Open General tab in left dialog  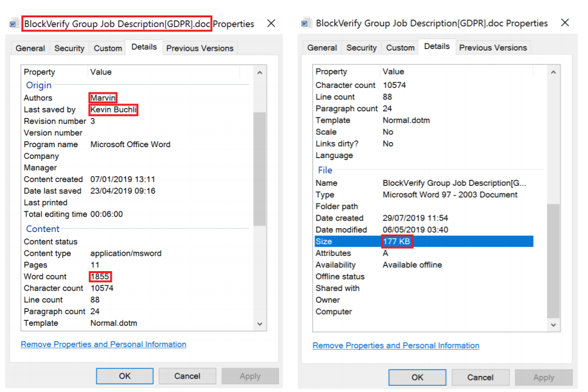30,48
